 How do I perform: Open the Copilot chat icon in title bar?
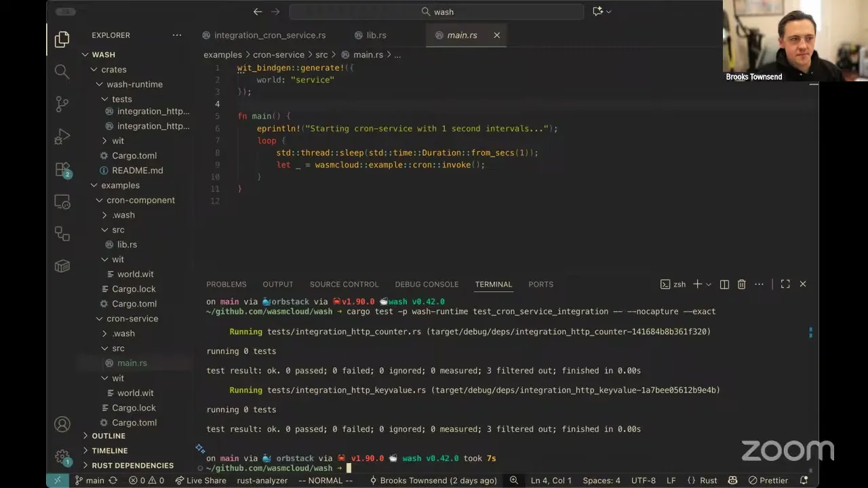point(597,12)
